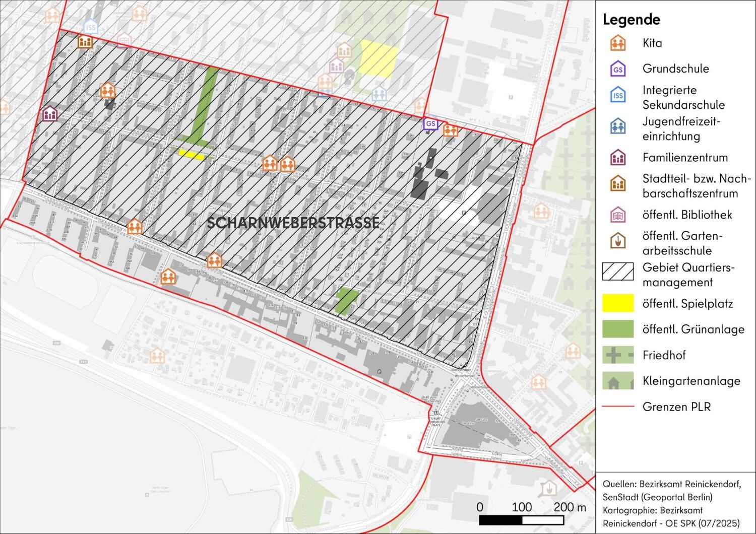The image size is (756, 534).
Task: Select the yellow öffentl. Spielplatz swatch
Action: [617, 303]
